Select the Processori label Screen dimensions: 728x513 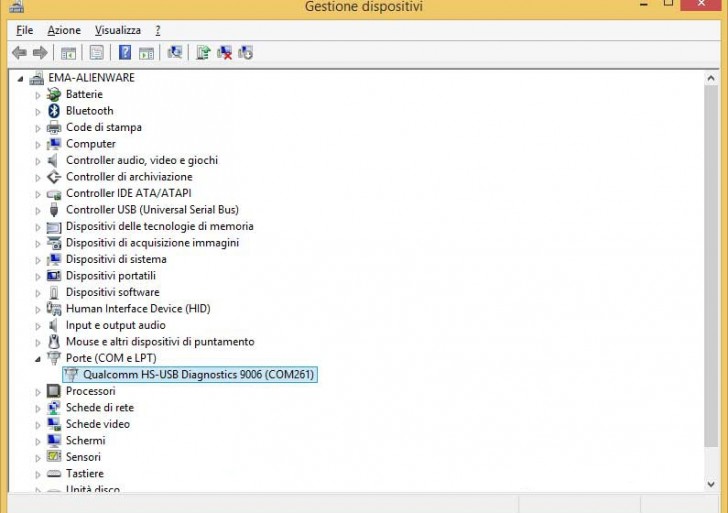tap(91, 391)
